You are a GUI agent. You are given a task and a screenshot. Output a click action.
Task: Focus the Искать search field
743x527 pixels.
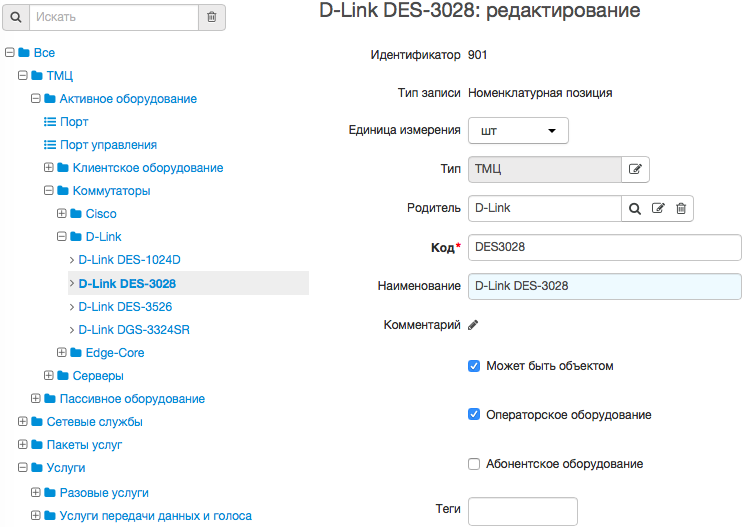[x=114, y=18]
